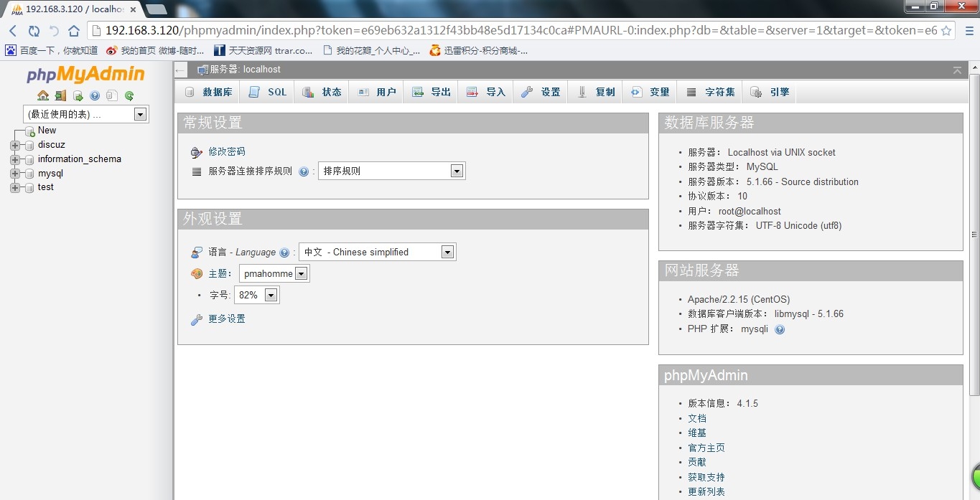Open the theme dropdown showing pmahomme
This screenshot has width=980, height=500.
(x=274, y=273)
